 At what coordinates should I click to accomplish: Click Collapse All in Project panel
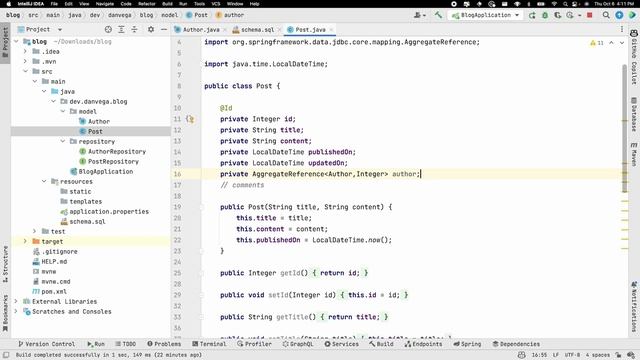point(134,29)
